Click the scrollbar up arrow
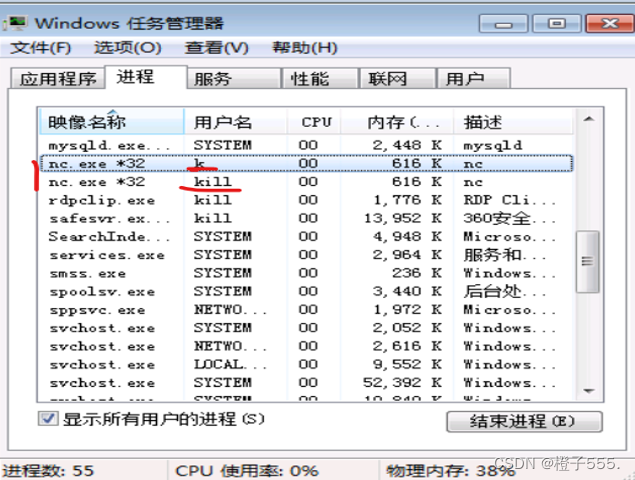This screenshot has height=480, width=635. coord(589,119)
